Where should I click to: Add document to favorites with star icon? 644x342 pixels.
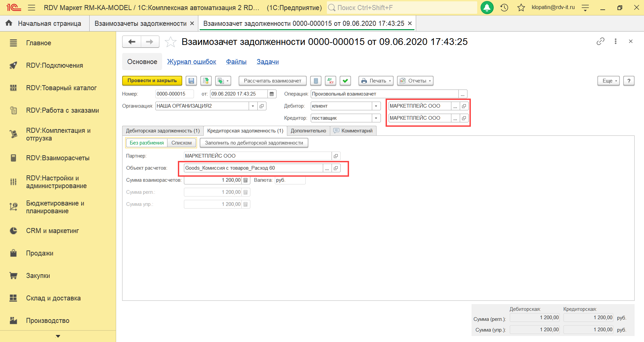[170, 42]
